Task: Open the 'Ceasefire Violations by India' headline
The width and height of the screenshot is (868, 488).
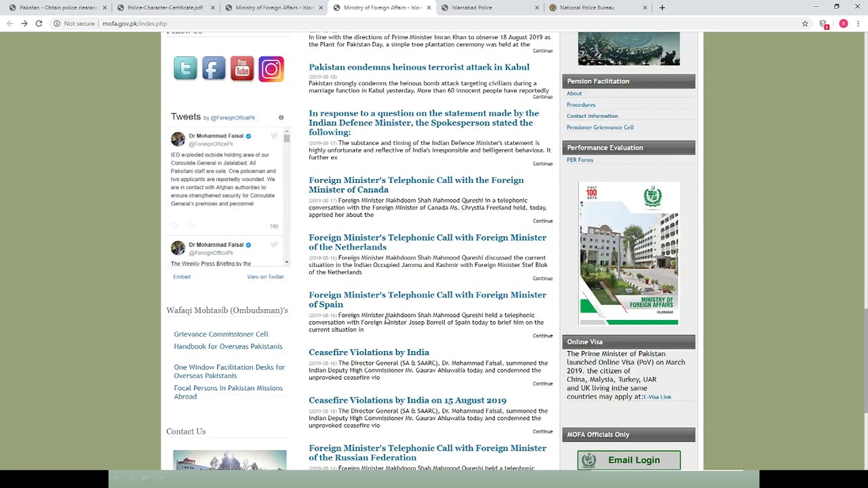Action: [369, 352]
